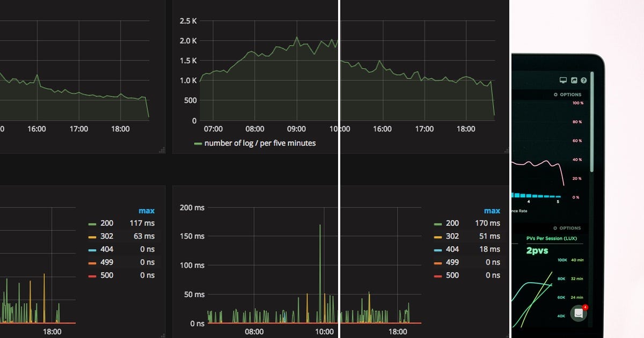Click the '09:00' time axis label

(x=296, y=129)
